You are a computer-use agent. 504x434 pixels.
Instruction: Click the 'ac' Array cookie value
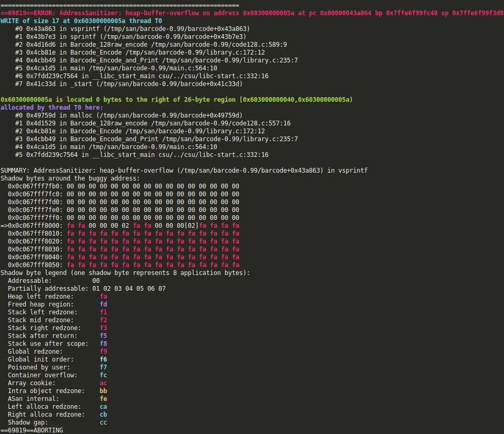(103, 383)
